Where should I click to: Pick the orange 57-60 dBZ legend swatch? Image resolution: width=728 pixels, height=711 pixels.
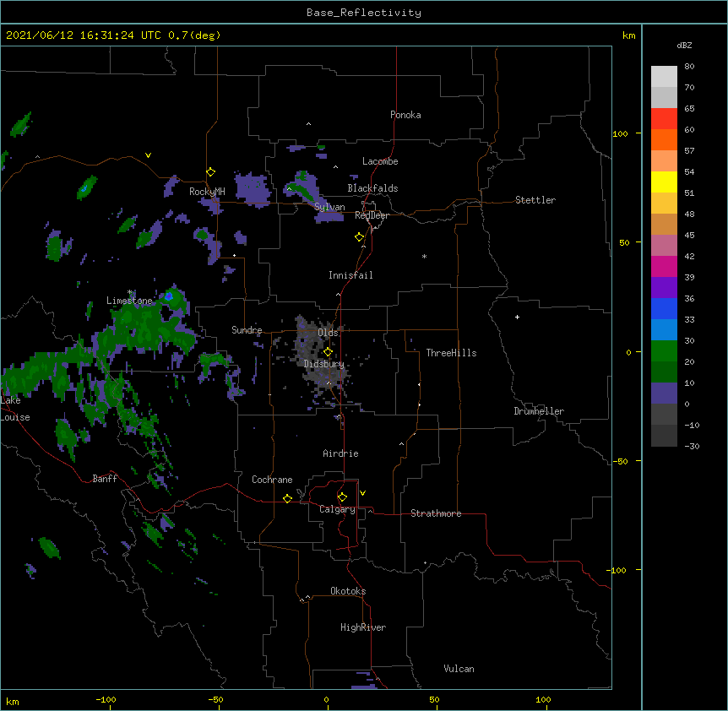(x=664, y=139)
